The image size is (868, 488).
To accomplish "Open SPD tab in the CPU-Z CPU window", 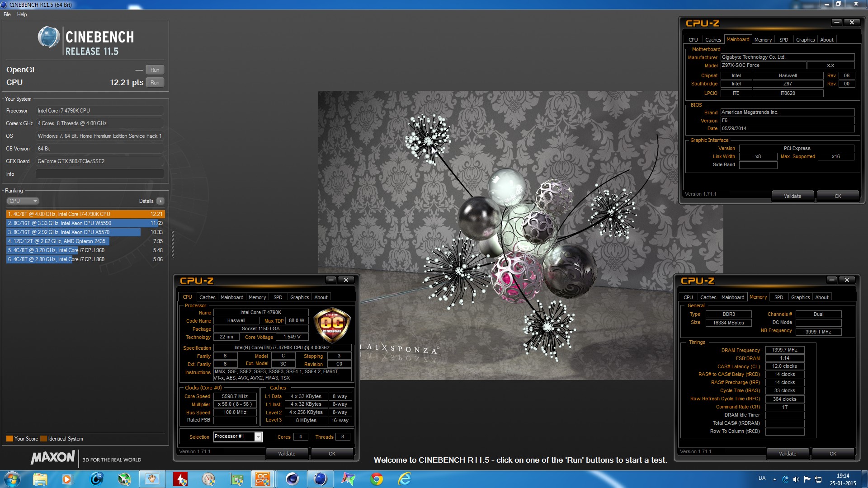I will point(278,297).
